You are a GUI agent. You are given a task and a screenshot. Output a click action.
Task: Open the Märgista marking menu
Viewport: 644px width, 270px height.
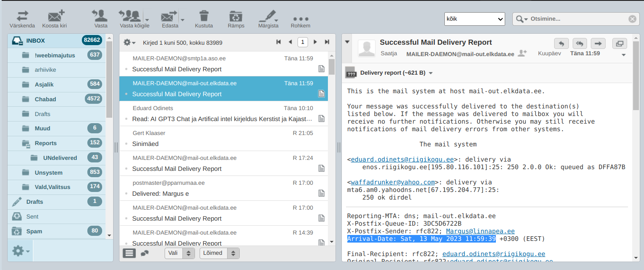(268, 19)
